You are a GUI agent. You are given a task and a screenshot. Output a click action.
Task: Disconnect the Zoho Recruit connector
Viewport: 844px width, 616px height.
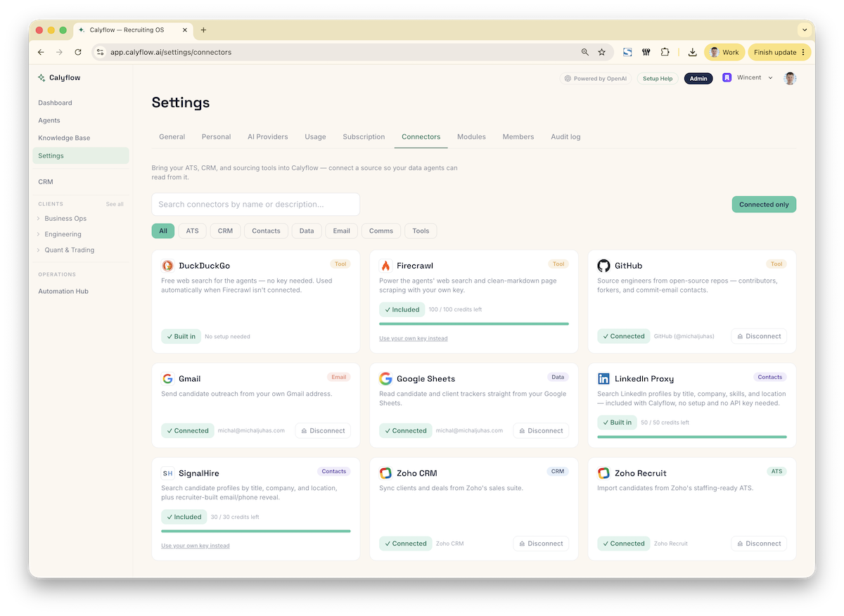(759, 544)
